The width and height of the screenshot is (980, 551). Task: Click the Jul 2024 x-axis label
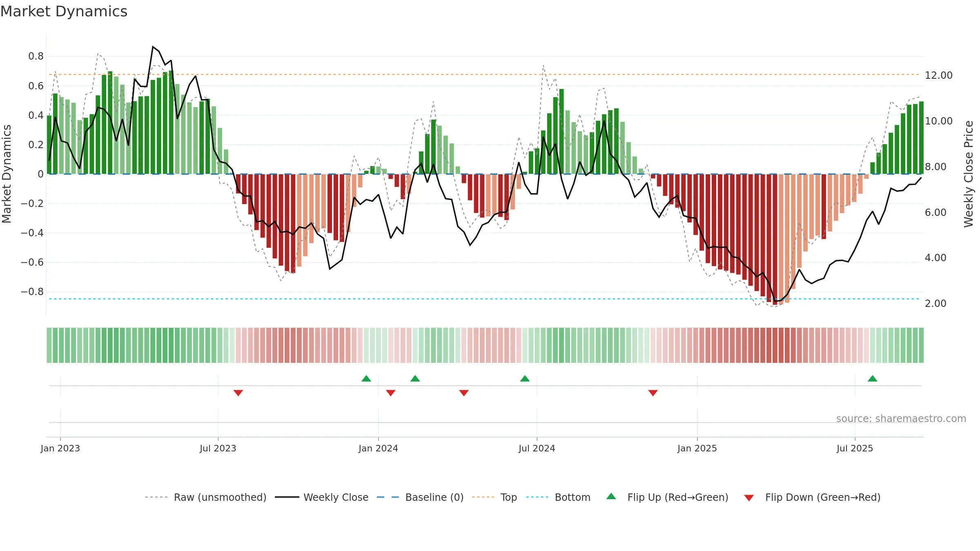(537, 448)
